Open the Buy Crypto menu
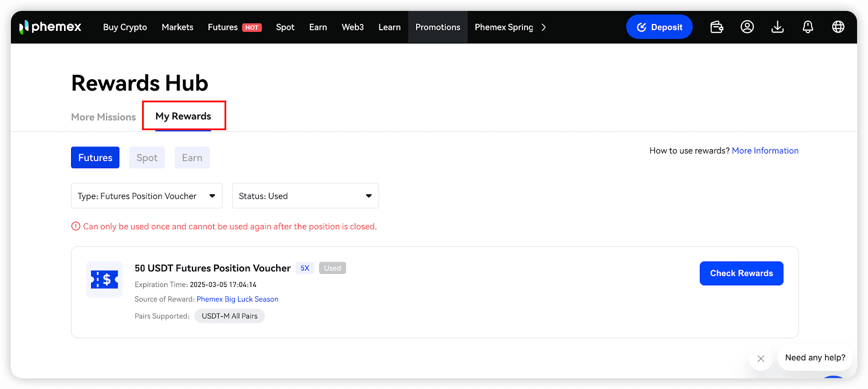Viewport: 868px width, 389px height. pyautogui.click(x=125, y=27)
